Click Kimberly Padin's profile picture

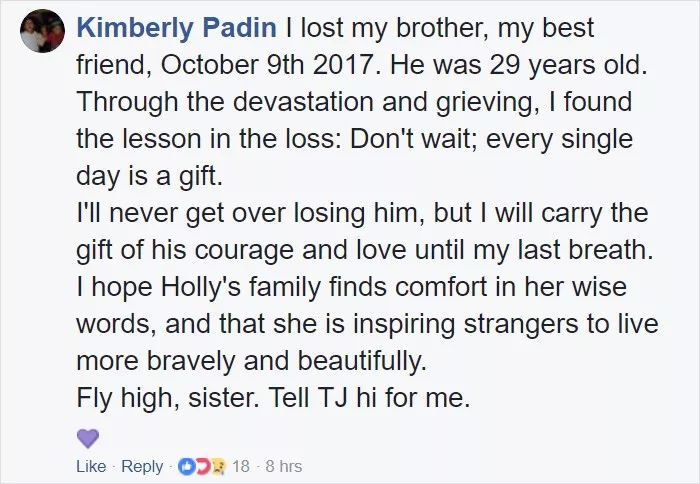pyautogui.click(x=41, y=31)
